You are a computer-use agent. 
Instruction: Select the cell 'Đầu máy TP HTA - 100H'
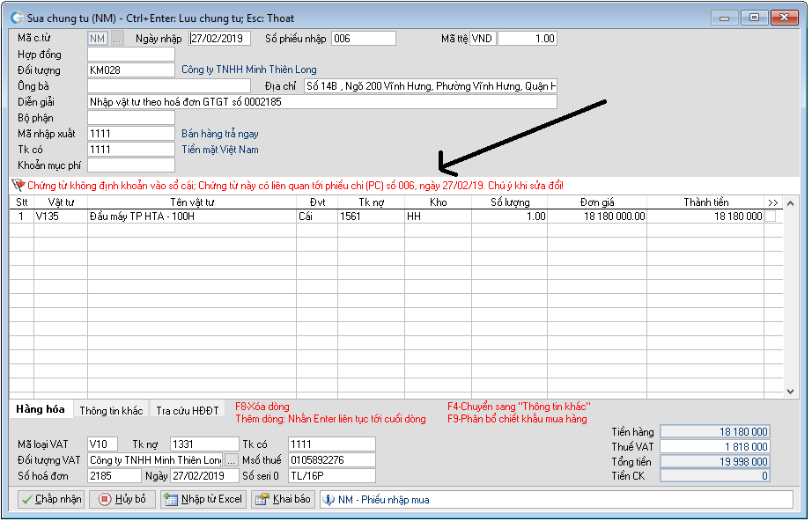[192, 216]
